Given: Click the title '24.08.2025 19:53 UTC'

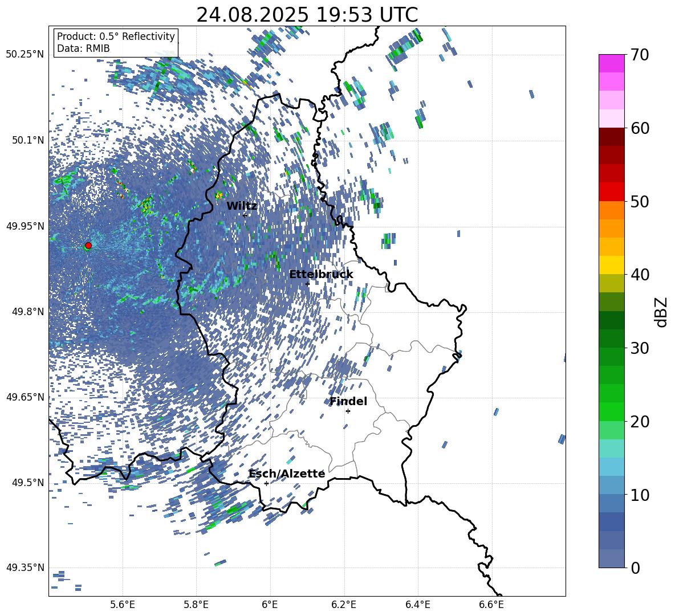Looking at the screenshot, I should click(307, 15).
